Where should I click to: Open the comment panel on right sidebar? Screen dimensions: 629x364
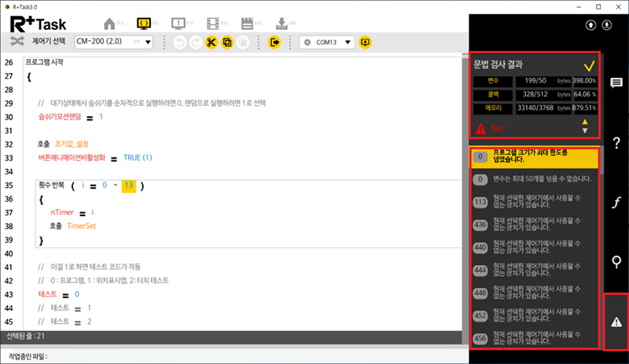(616, 83)
